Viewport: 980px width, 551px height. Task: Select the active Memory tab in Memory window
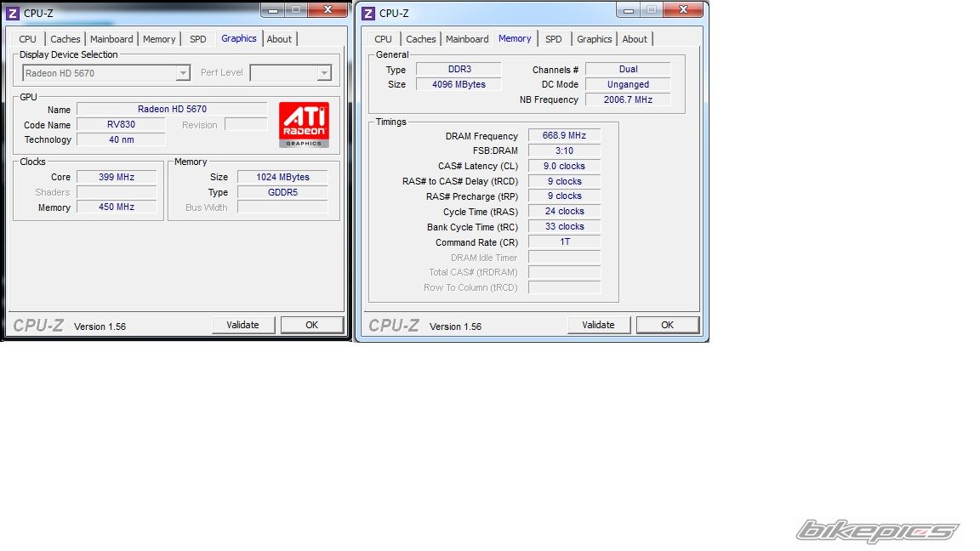coord(515,38)
